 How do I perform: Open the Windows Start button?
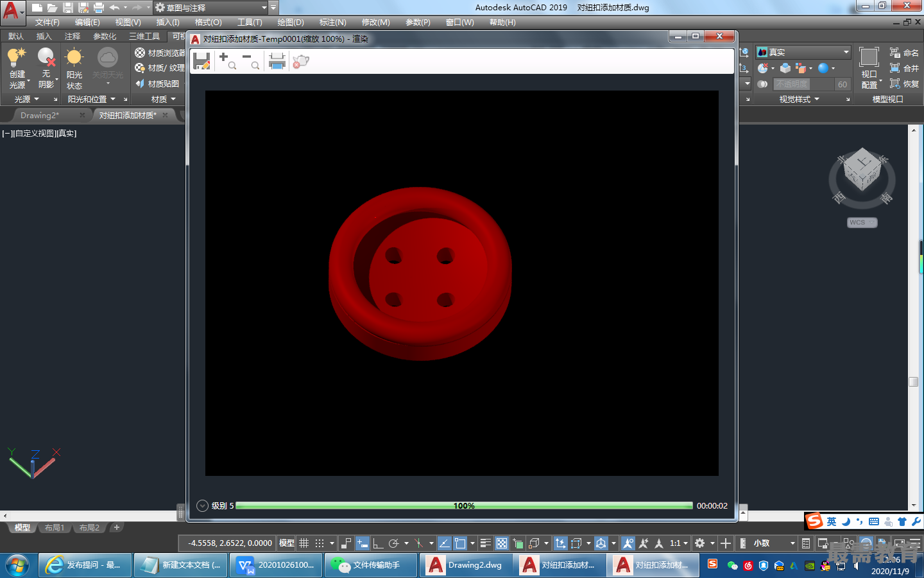point(17,565)
